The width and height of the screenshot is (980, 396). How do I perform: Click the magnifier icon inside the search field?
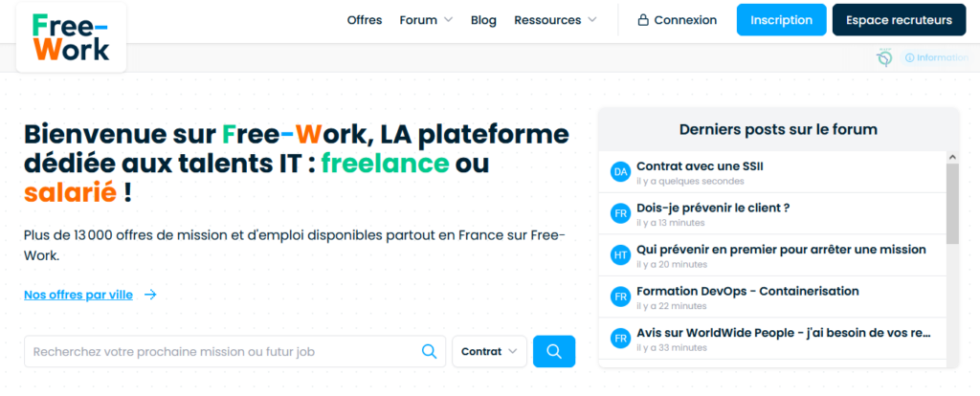pyautogui.click(x=430, y=352)
